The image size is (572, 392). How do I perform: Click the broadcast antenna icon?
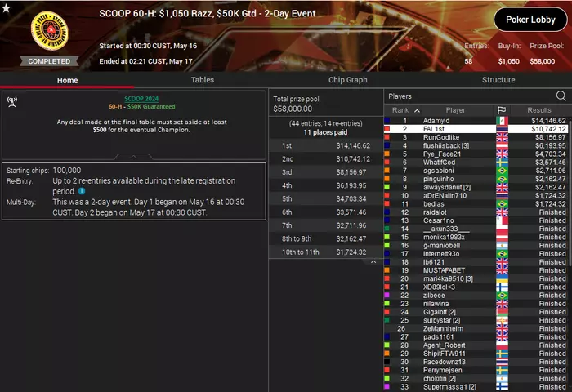(12, 102)
